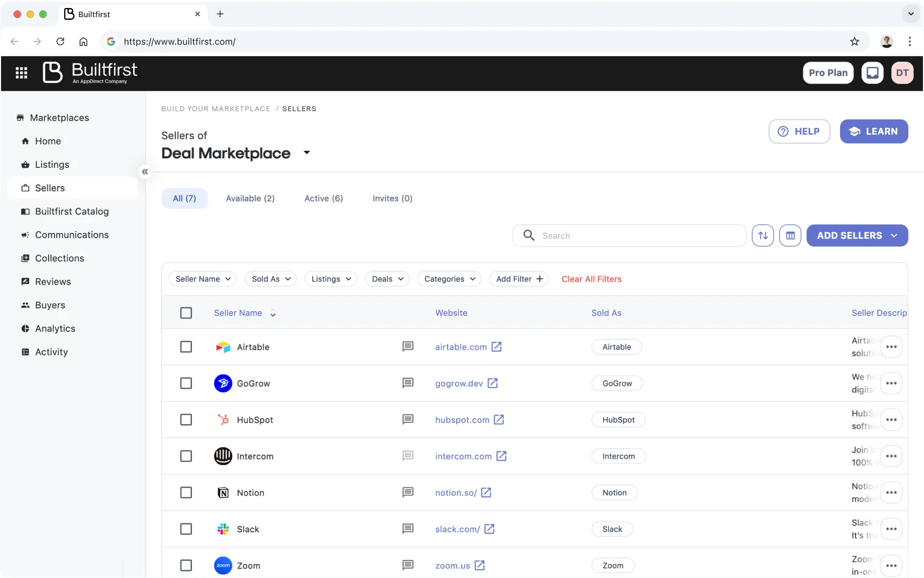
Task: Open Builtfirst Catalog in the sidebar
Action: pos(72,212)
